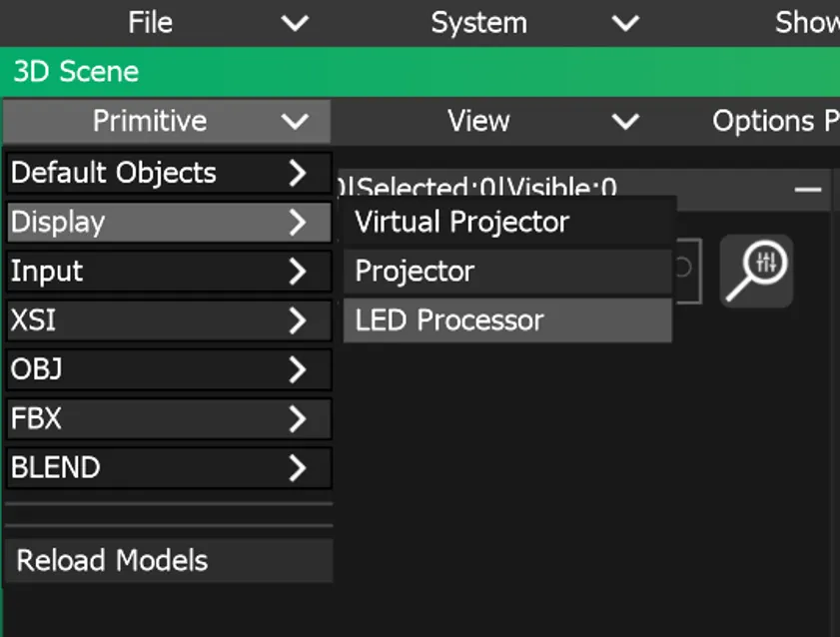The image size is (840, 637).
Task: Open the File menu
Action: [x=150, y=23]
